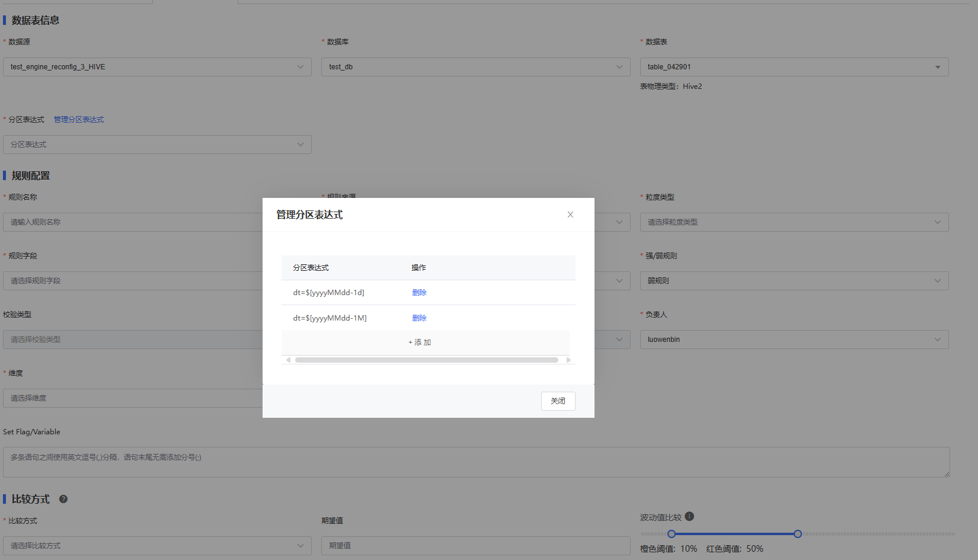This screenshot has height=560, width=978.
Task: Click the scrollbar left arrow in dialog
Action: (288, 360)
